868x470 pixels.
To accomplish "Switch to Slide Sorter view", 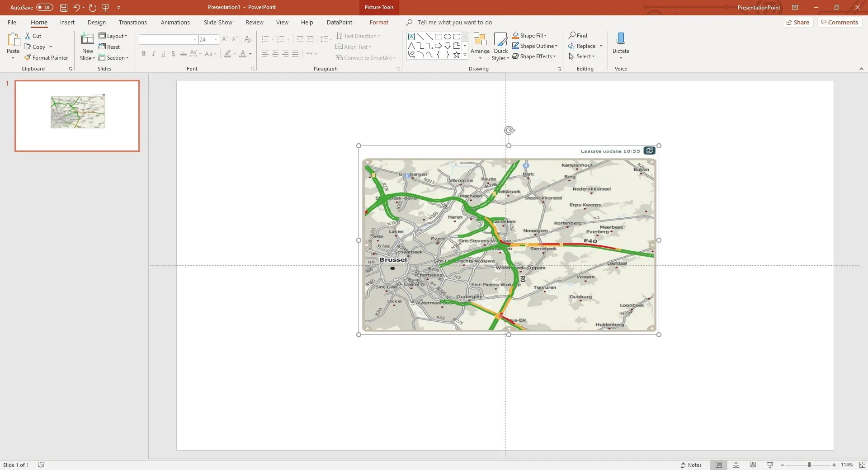I will [736, 465].
